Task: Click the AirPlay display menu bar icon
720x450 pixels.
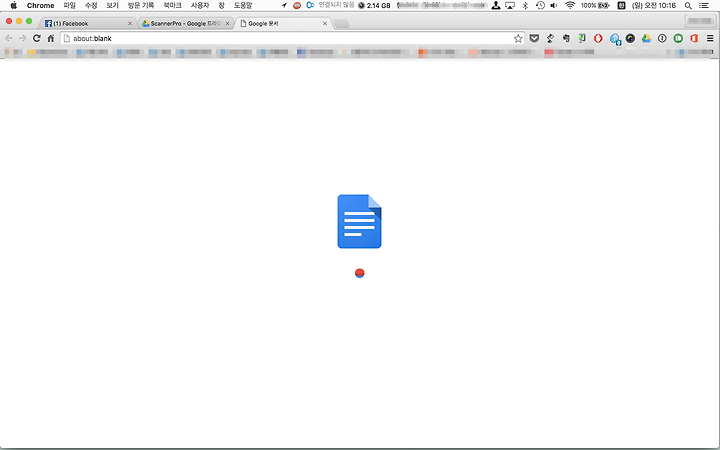Action: (510, 6)
